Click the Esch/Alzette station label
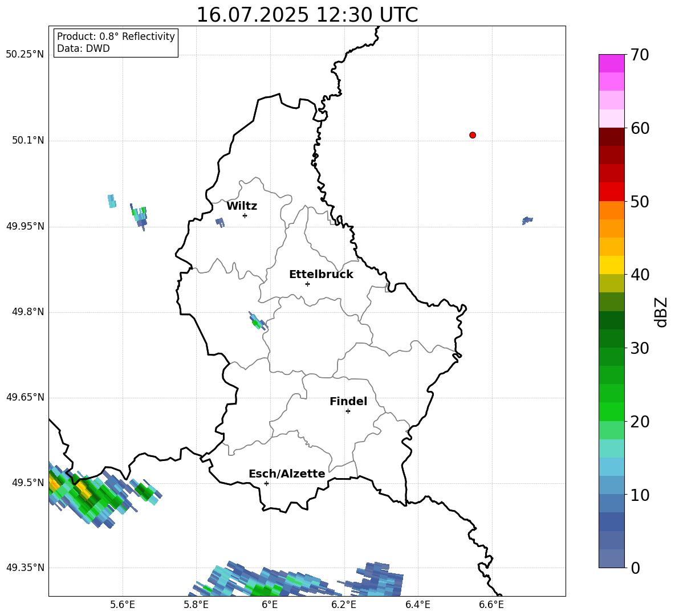 coord(287,474)
